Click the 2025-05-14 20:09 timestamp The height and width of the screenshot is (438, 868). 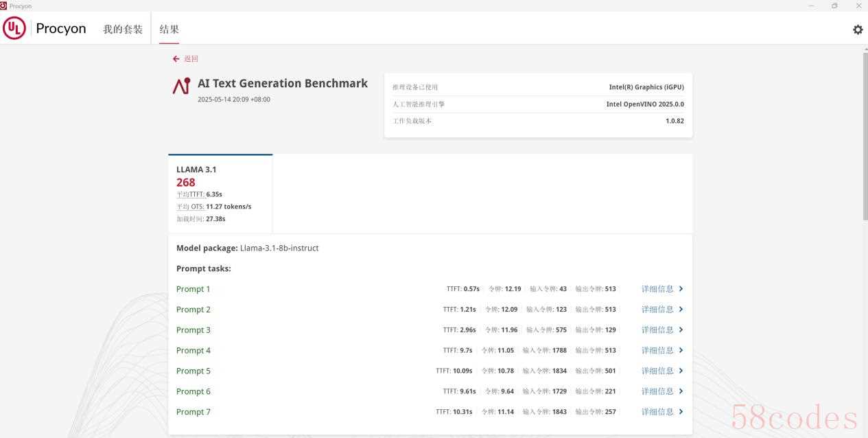click(234, 100)
